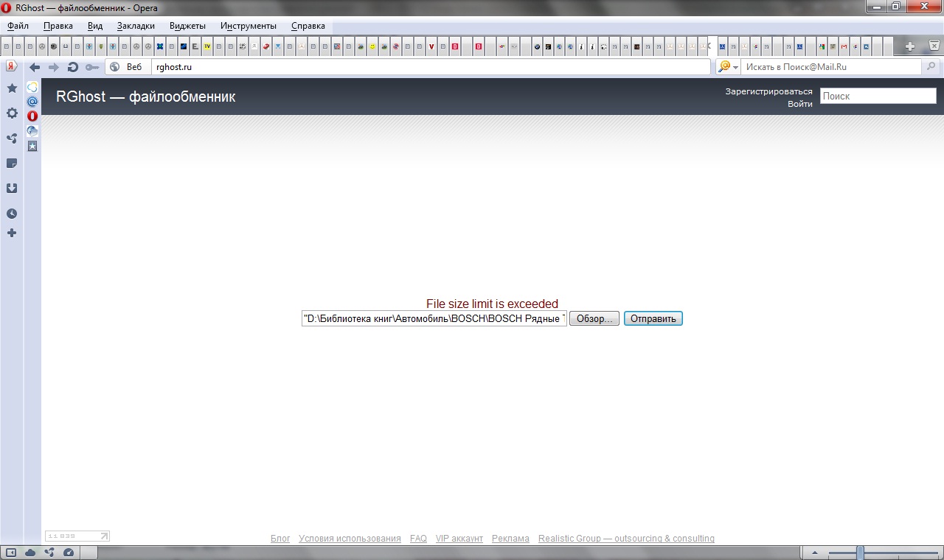The width and height of the screenshot is (944, 560).
Task: Open the Правка menu
Action: (58, 26)
